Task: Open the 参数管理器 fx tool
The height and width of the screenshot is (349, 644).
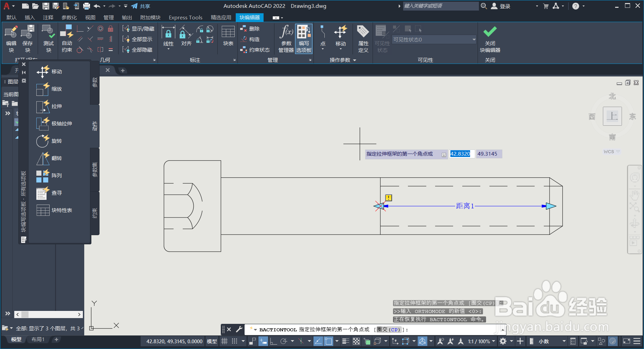Action: tap(286, 39)
